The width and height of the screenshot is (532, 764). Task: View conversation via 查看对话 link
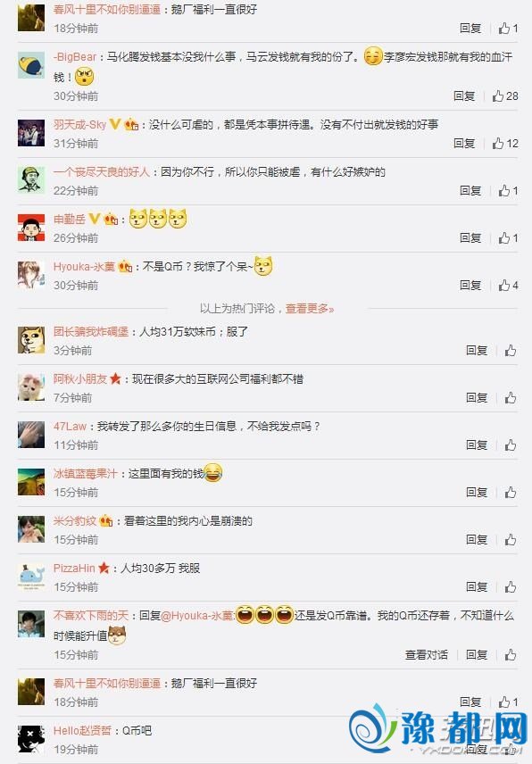click(x=427, y=654)
